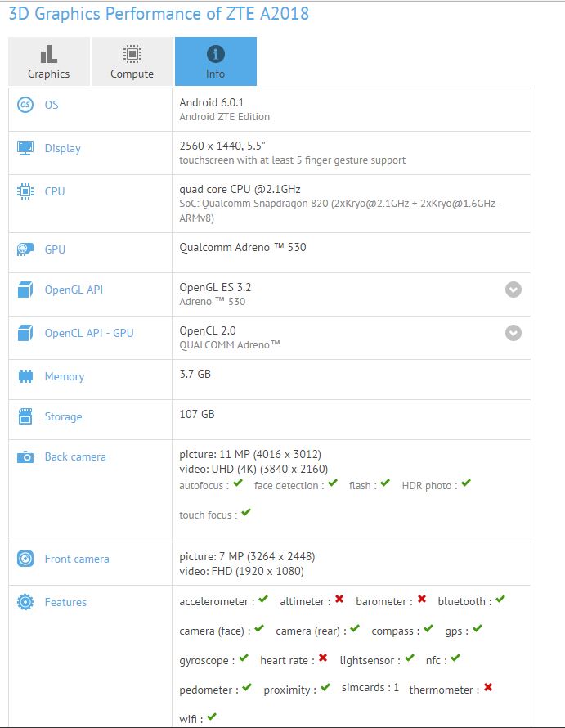This screenshot has width=565, height=728.
Task: Click the altimeter red cross
Action: click(x=339, y=599)
